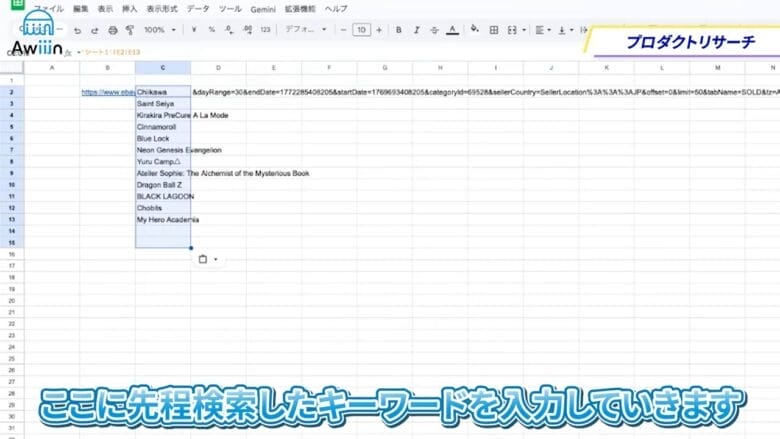Open the 編集 menu

point(80,9)
